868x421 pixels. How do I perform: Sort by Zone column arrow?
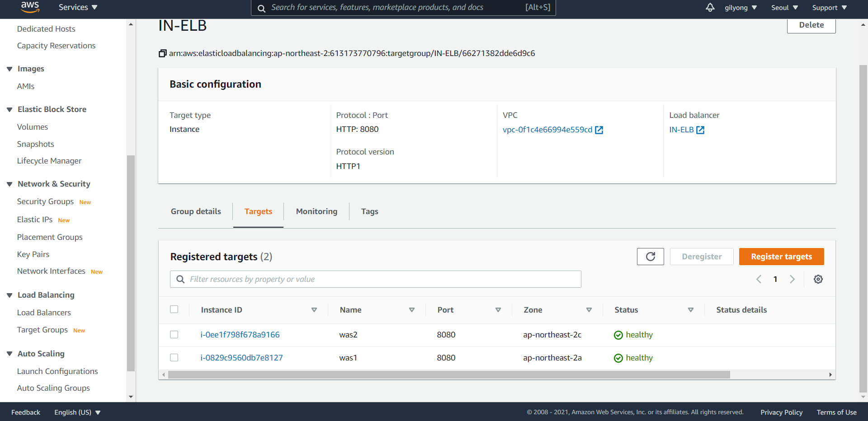click(x=589, y=310)
